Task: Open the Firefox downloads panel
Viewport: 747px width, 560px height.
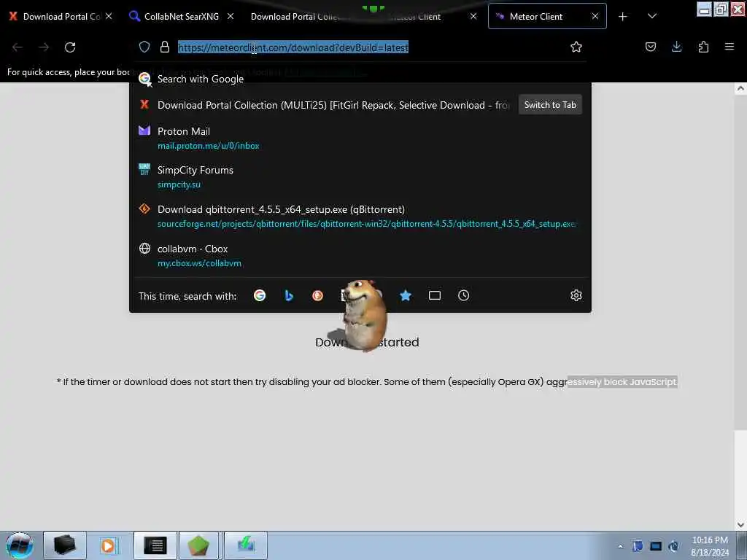Action: (x=676, y=47)
